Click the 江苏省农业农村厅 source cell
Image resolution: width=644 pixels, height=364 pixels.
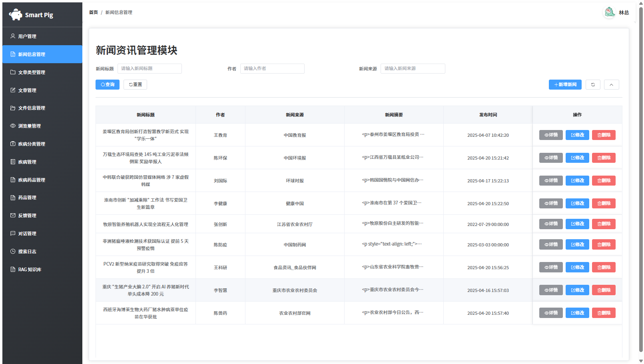[x=295, y=224]
